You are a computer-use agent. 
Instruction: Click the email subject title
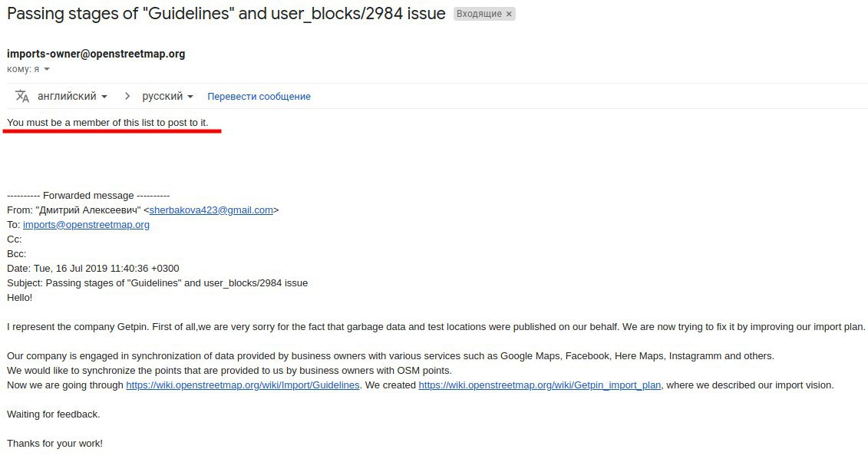tap(226, 13)
